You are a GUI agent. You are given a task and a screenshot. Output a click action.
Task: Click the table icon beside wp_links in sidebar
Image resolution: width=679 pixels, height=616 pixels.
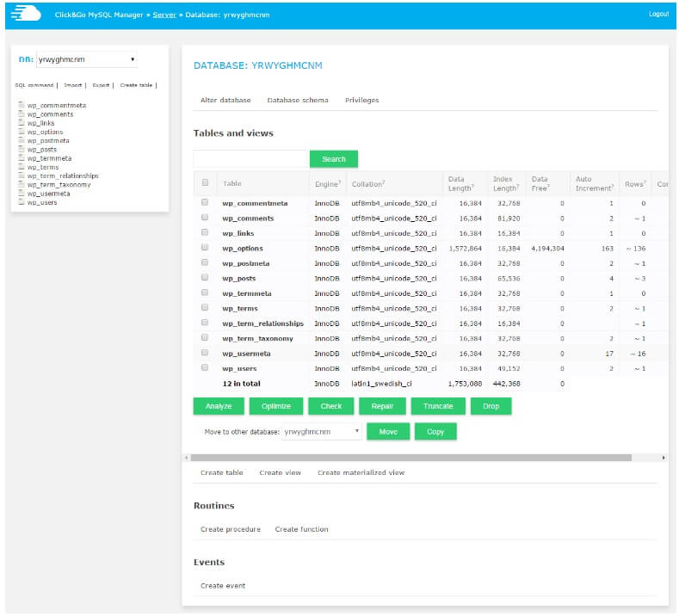pos(22,123)
